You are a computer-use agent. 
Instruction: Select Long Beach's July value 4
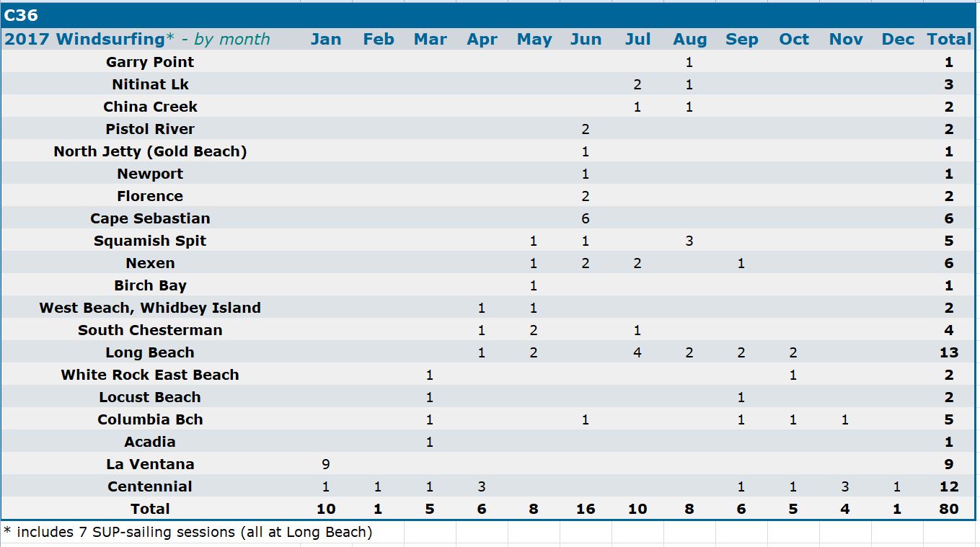[637, 352]
